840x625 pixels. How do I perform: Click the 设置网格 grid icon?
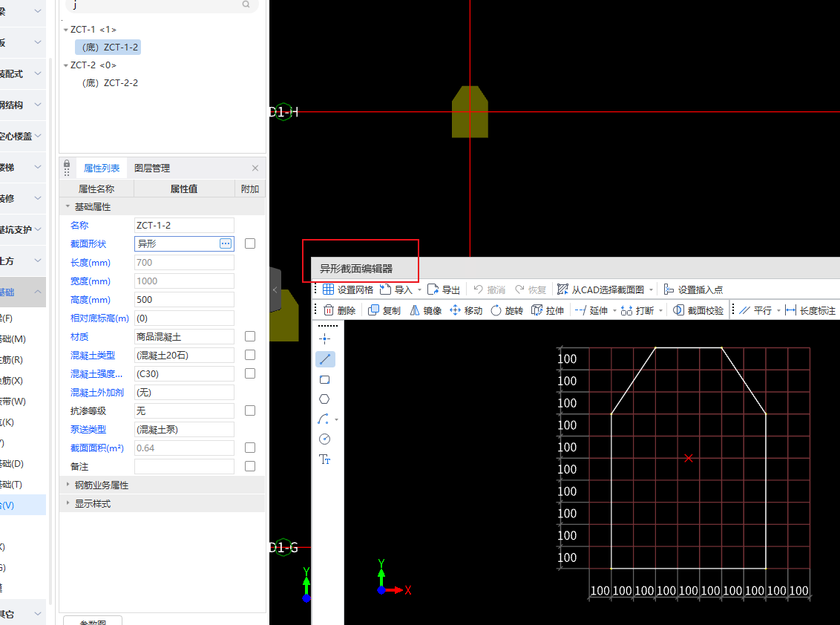[x=328, y=289]
